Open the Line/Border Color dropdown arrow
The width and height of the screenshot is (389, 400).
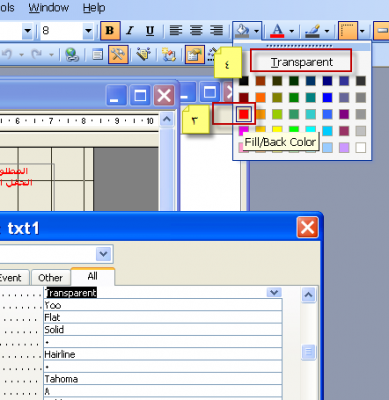click(x=327, y=31)
